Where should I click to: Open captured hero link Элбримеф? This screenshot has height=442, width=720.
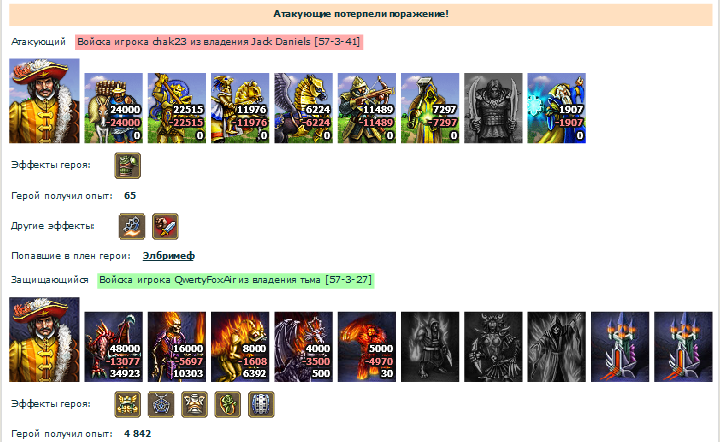tap(169, 256)
